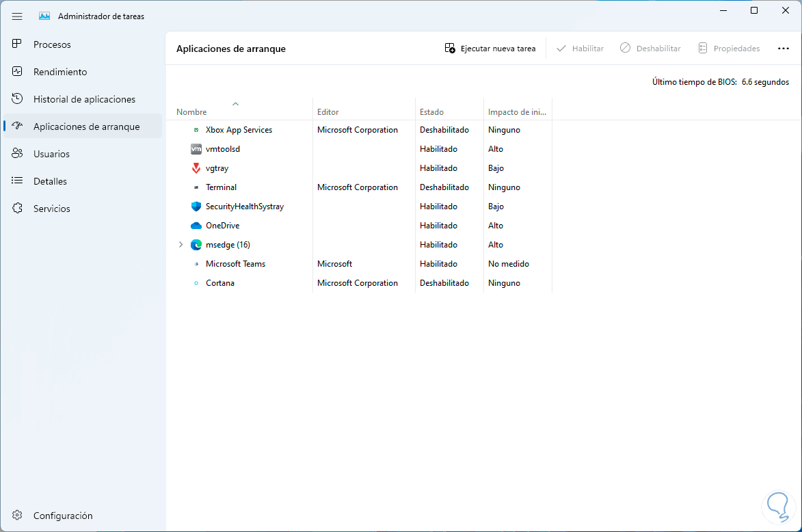
Task: Open the Detalles section
Action: pyautogui.click(x=50, y=181)
